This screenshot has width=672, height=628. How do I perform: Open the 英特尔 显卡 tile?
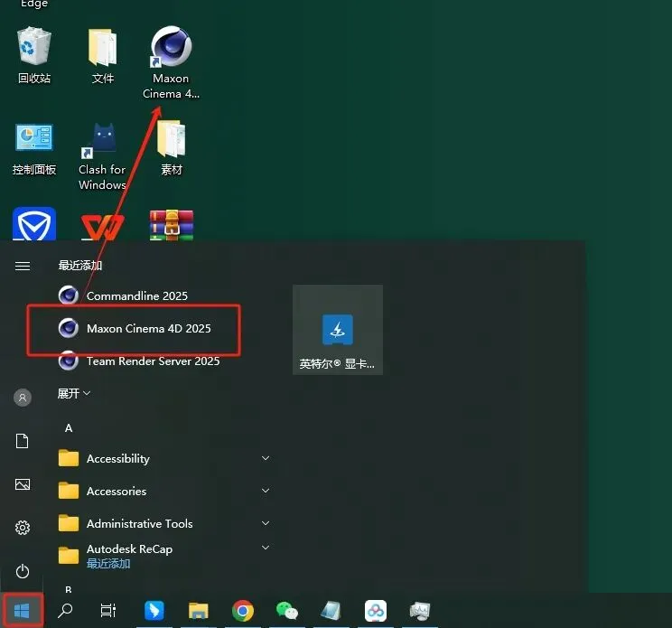tap(338, 330)
